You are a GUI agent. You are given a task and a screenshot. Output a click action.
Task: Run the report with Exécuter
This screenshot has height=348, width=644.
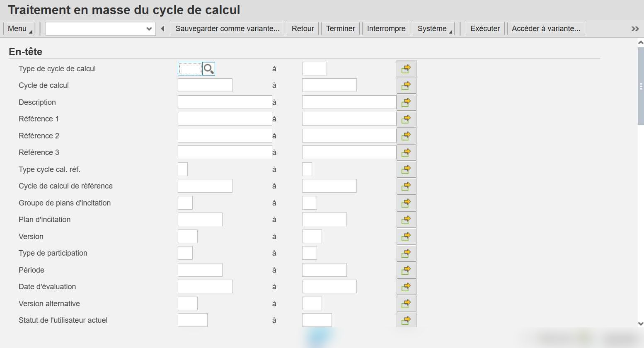click(485, 29)
